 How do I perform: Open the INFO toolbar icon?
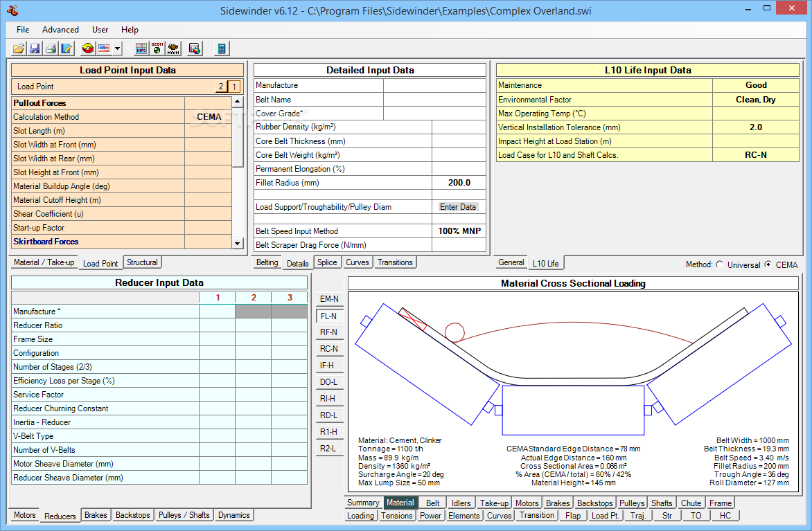pos(141,48)
